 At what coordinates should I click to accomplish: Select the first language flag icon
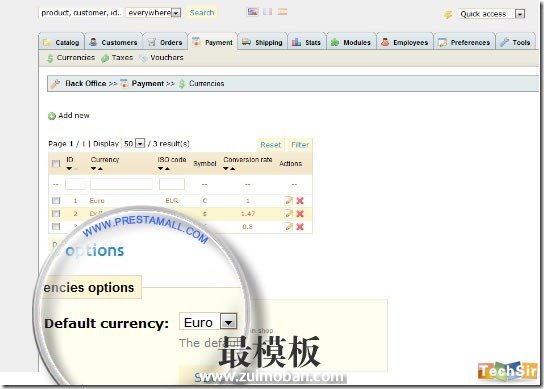[253, 12]
